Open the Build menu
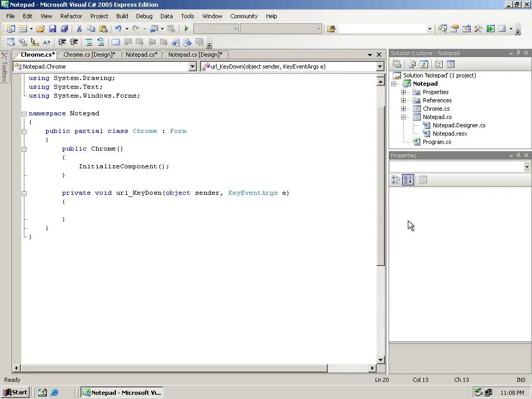Screen dimensions: 532x399 [122, 16]
